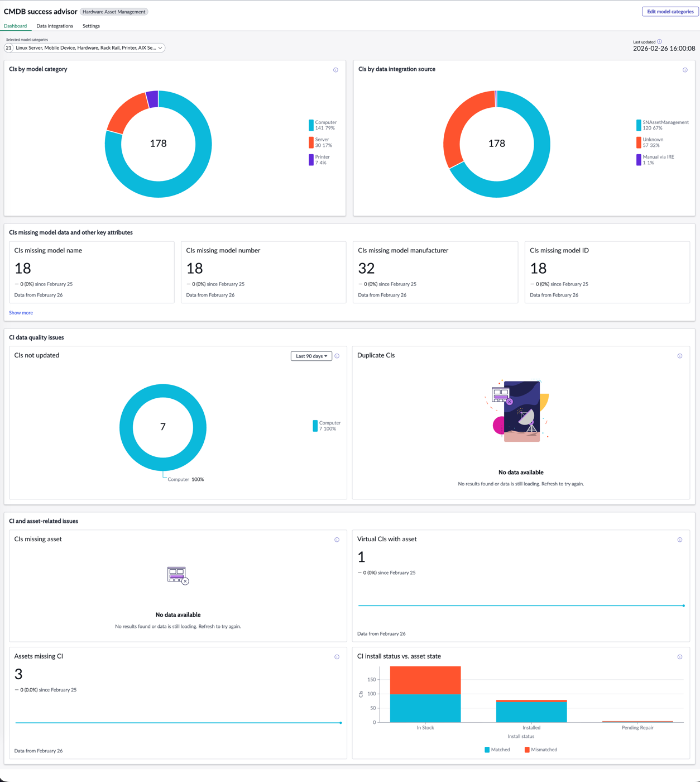Viewport: 700px width, 782px height.
Task: Toggle Server legend swatch in model category chart
Action: coord(311,142)
